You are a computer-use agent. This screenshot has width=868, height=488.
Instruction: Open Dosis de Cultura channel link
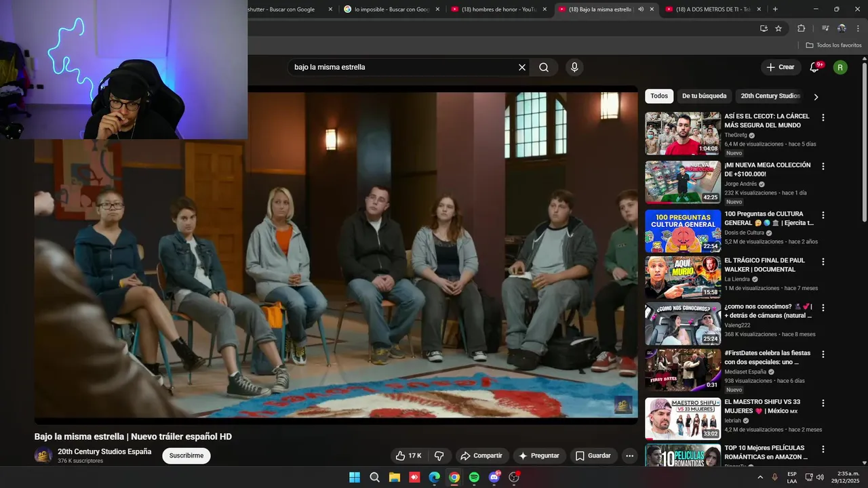[x=744, y=233]
